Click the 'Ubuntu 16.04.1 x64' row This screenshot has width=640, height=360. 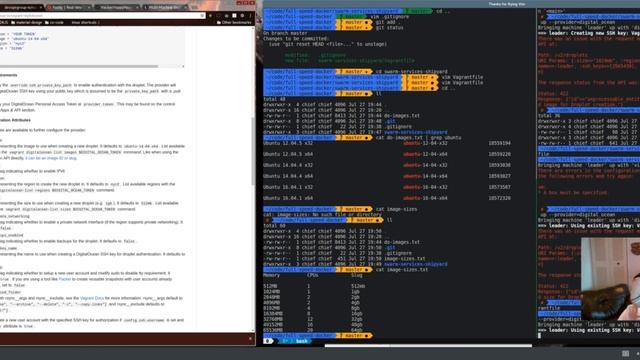pos(387,198)
